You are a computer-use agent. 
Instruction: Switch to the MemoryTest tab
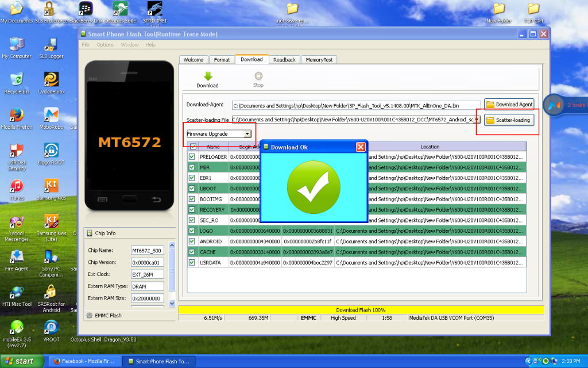tap(319, 60)
